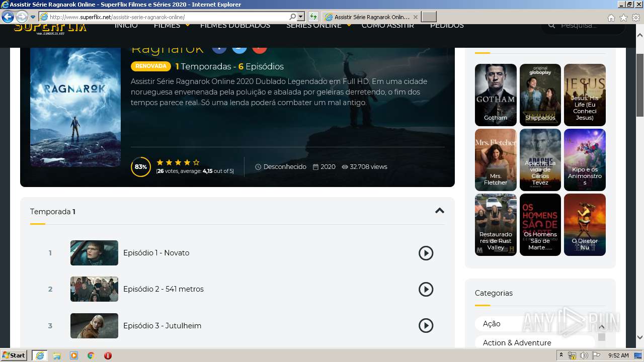
Task: Click the IE back arrow button
Action: click(x=8, y=17)
